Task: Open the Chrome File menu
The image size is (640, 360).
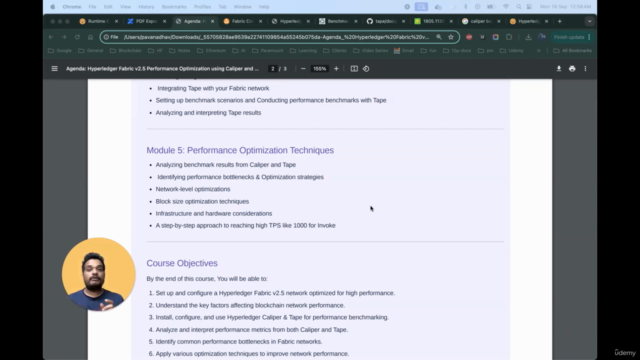Action: [x=92, y=7]
